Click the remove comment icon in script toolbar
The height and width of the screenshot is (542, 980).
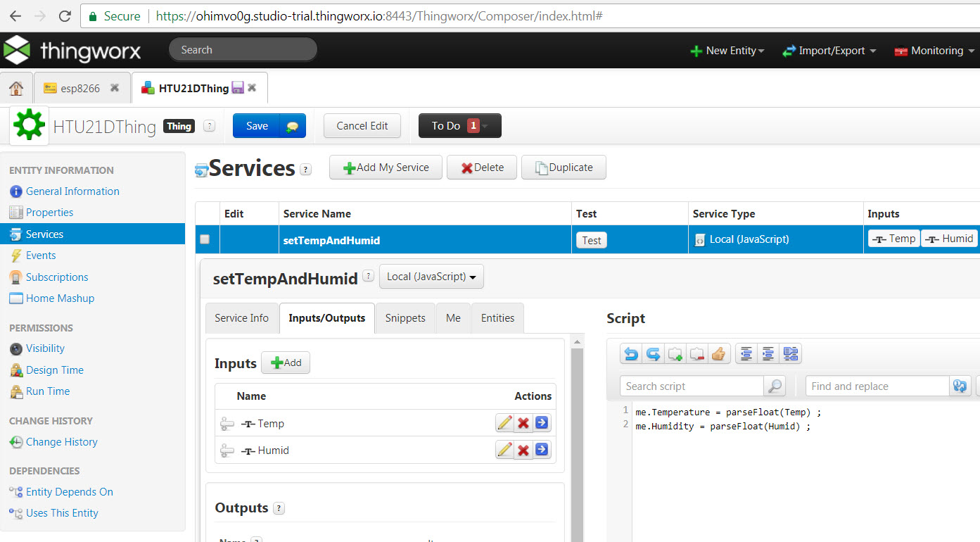coord(697,353)
